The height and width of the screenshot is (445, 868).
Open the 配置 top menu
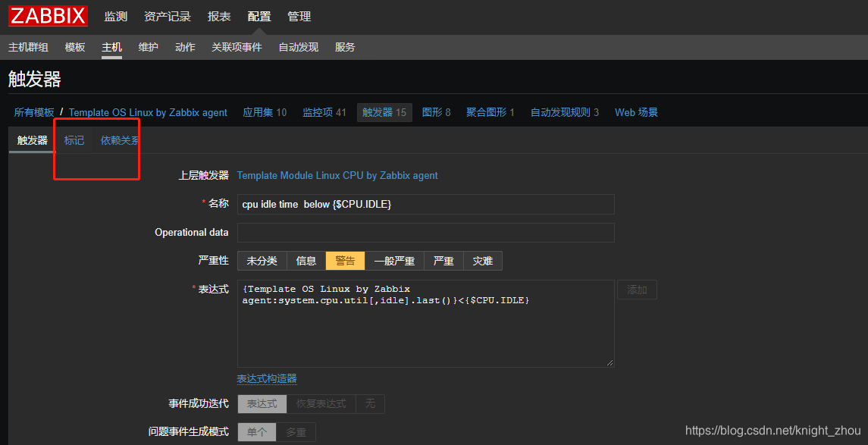[x=259, y=17]
